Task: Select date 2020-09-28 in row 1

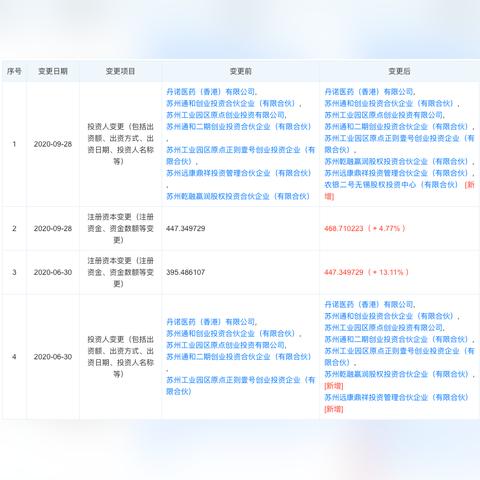Action: (x=53, y=144)
